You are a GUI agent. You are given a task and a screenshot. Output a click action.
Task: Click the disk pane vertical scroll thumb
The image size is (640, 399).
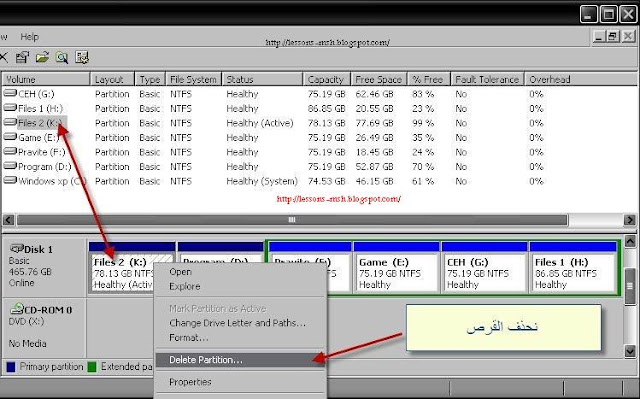pyautogui.click(x=630, y=286)
